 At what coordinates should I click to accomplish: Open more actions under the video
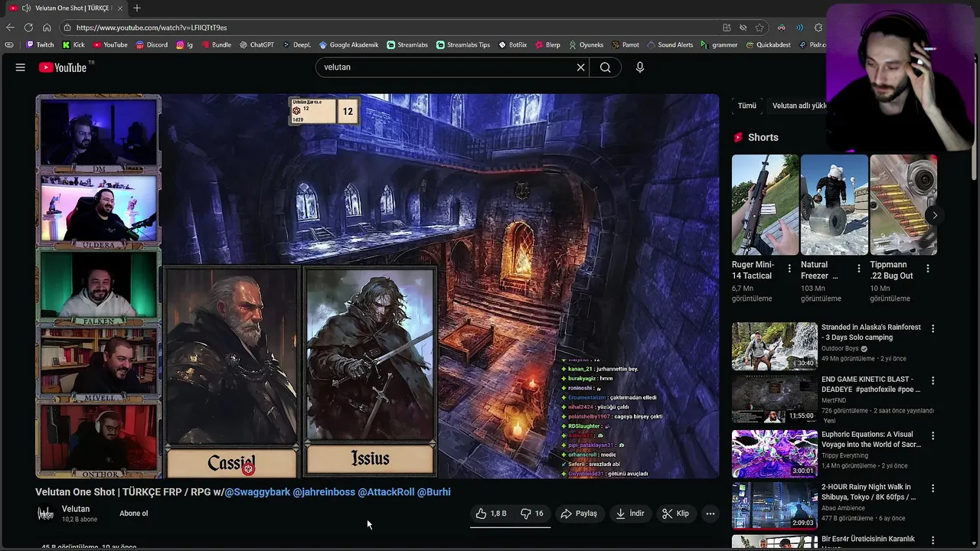[710, 514]
